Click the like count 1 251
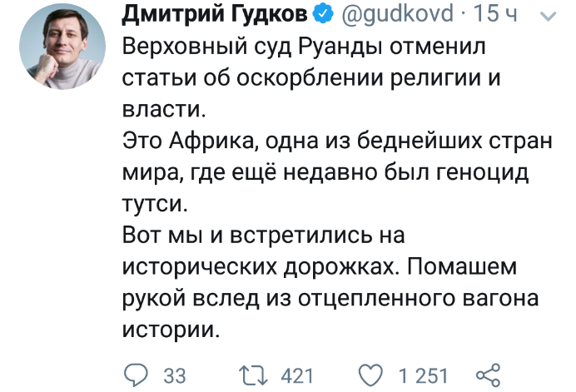Screen dimensions: 576x392 pos(424,375)
